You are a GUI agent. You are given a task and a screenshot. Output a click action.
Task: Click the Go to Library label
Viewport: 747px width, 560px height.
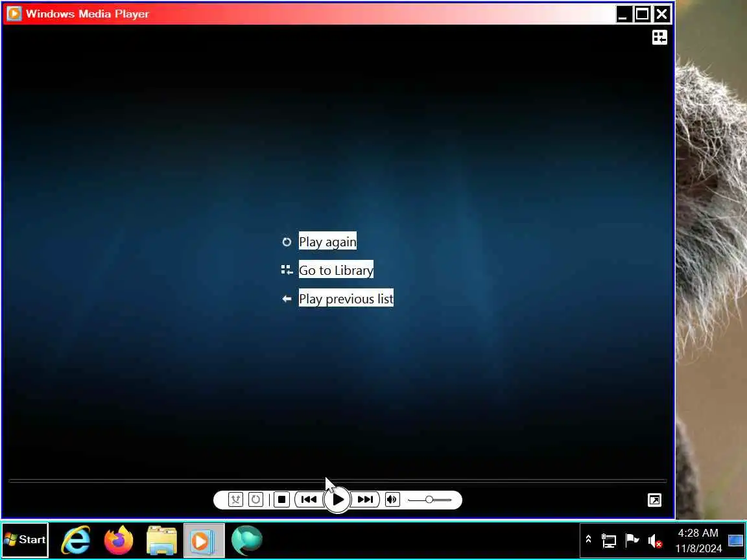coord(336,270)
